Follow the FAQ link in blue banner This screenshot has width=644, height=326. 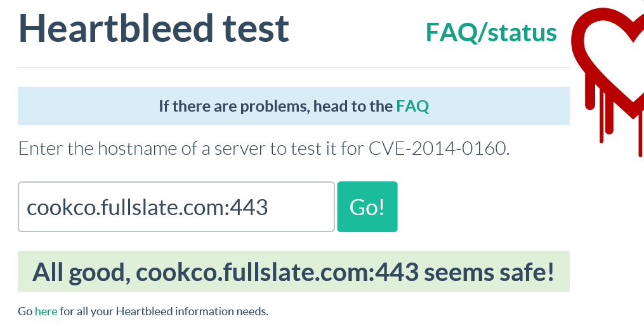pyautogui.click(x=412, y=106)
